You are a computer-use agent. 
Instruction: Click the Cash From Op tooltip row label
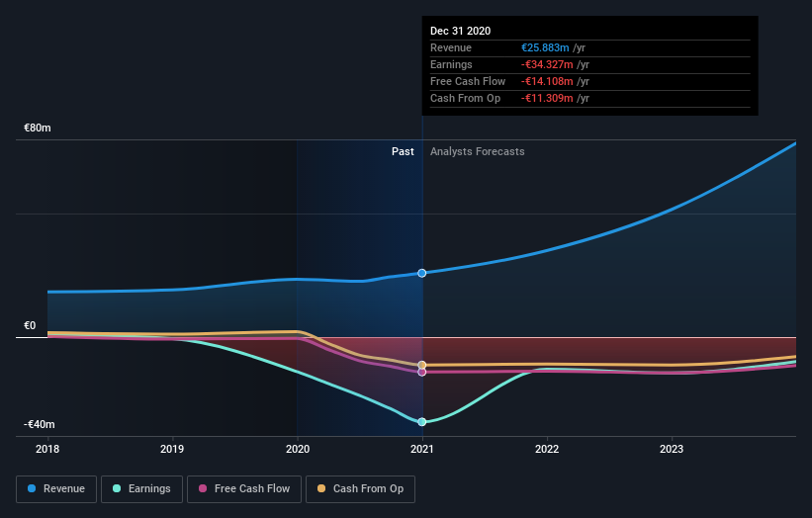tap(465, 98)
